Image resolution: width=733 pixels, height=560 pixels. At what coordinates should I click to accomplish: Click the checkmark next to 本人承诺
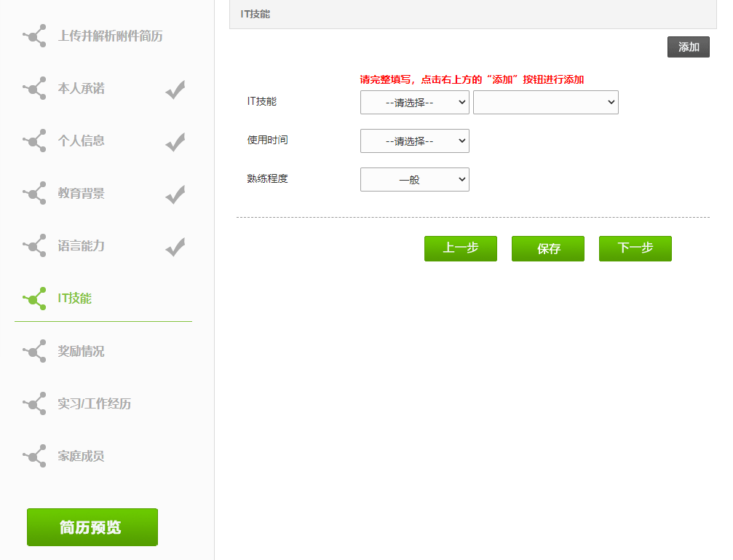(x=175, y=90)
